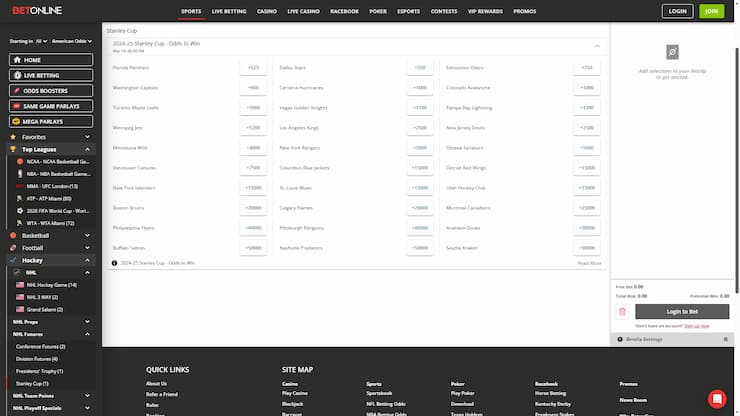Open Stanley Cup (1) futures in sidebar
The image size is (740, 416).
(x=32, y=383)
